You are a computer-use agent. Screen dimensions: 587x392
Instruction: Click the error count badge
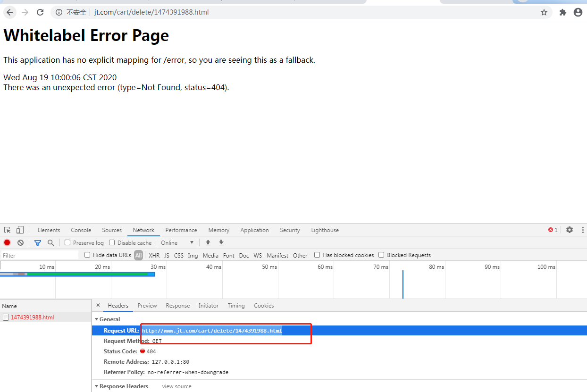point(553,230)
